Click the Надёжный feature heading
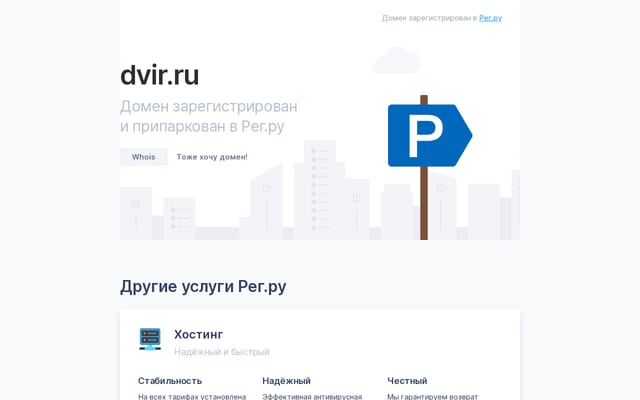Viewport: 640px width, 400px height. 287,381
